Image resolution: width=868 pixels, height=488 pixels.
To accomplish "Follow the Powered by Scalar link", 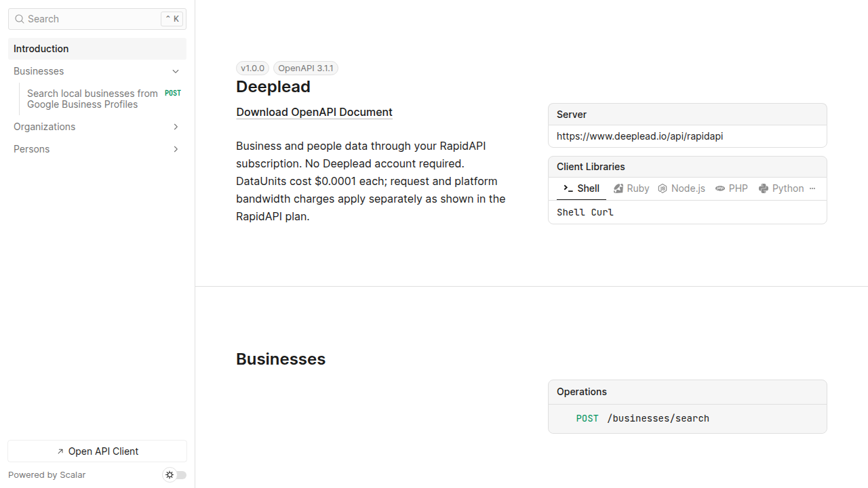I will pos(47,475).
